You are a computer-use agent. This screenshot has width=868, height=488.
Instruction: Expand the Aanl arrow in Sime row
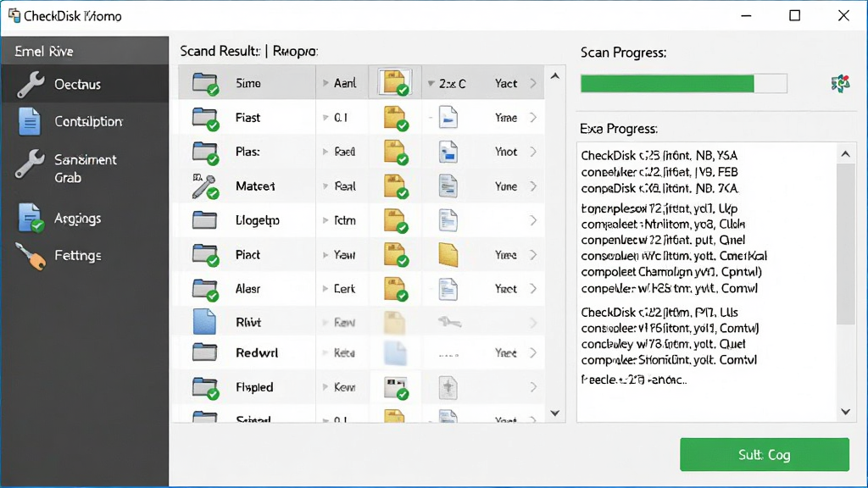(x=325, y=84)
